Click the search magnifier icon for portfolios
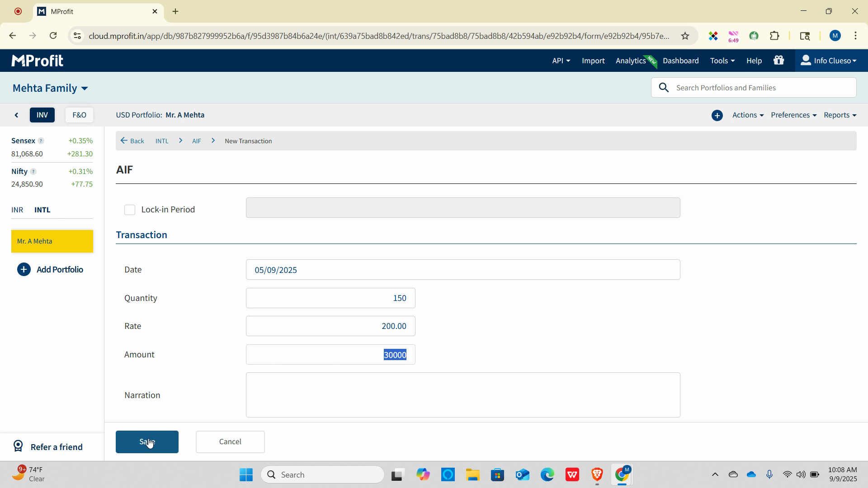This screenshot has width=868, height=488. pyautogui.click(x=664, y=88)
